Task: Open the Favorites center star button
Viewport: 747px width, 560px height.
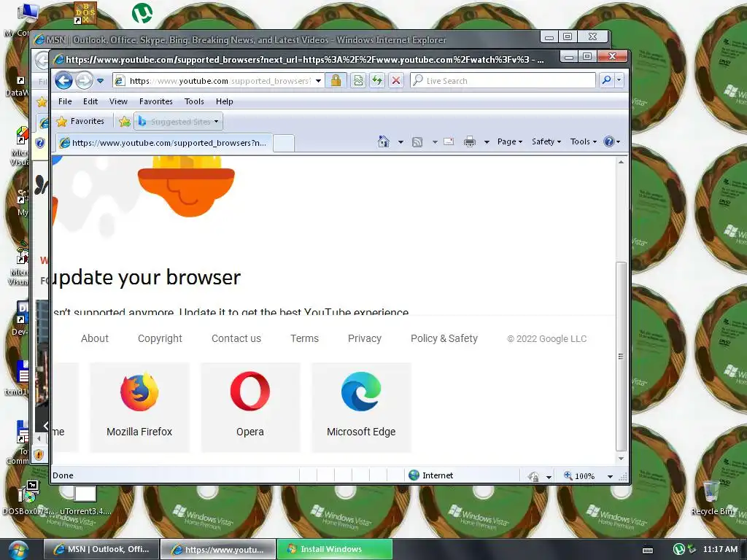Action: pyautogui.click(x=80, y=122)
